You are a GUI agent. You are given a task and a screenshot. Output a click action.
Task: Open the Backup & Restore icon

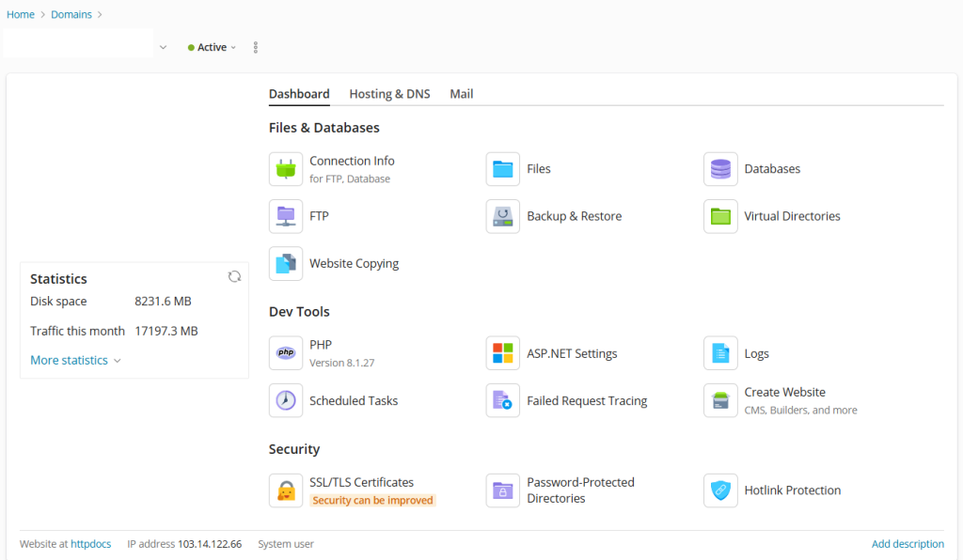pyautogui.click(x=503, y=216)
